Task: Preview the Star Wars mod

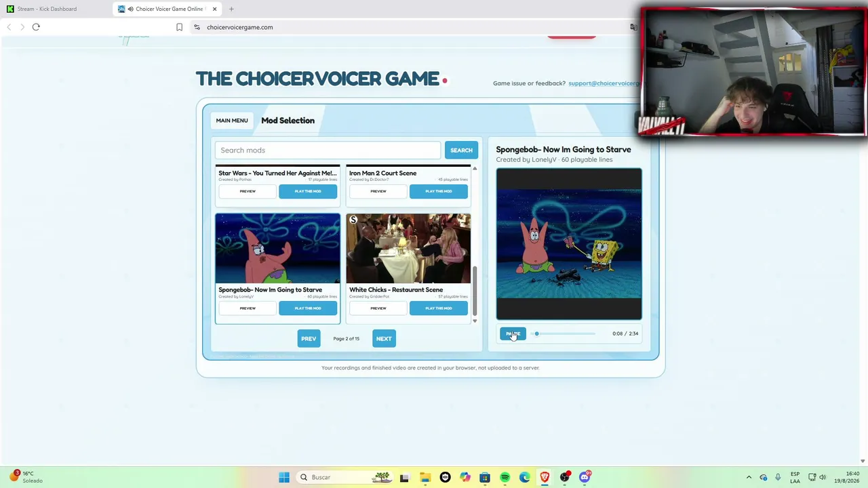Action: (248, 191)
